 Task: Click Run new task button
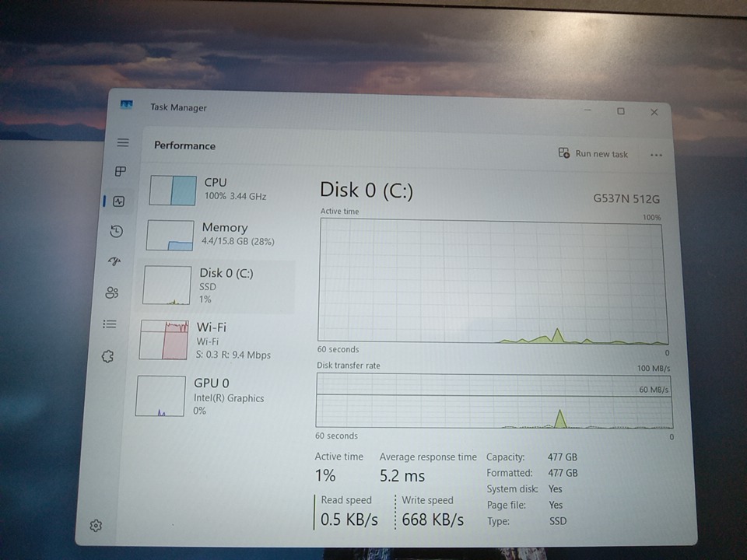click(x=593, y=154)
